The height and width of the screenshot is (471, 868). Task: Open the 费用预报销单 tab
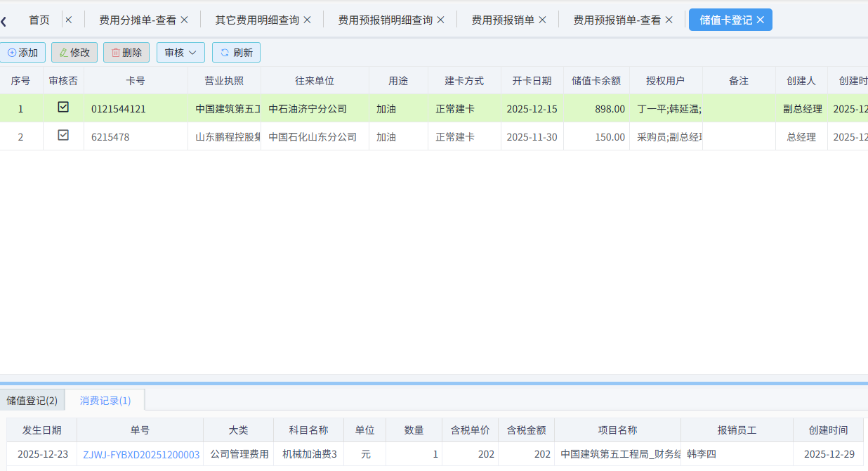[x=506, y=20]
